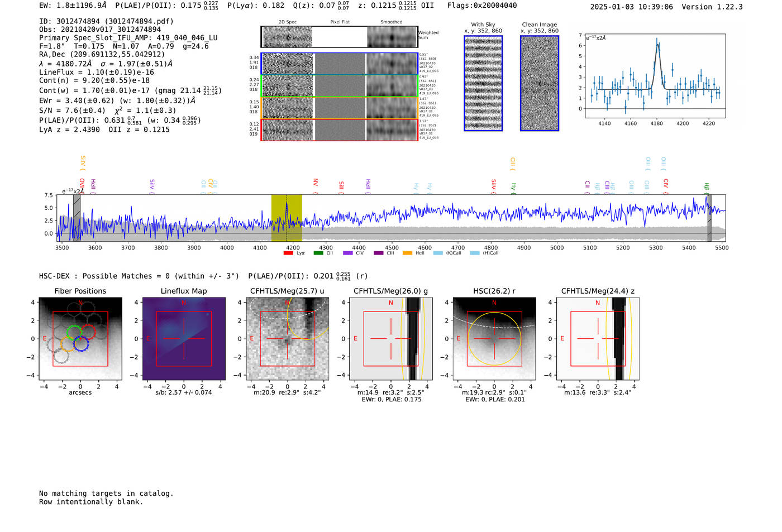Click the Cont(n) = 9.20(±0.55)e-18 line

pos(94,80)
